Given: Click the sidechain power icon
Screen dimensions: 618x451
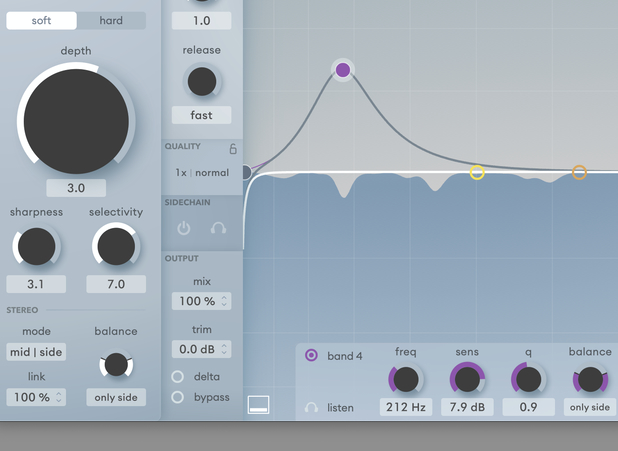Looking at the screenshot, I should point(184,228).
